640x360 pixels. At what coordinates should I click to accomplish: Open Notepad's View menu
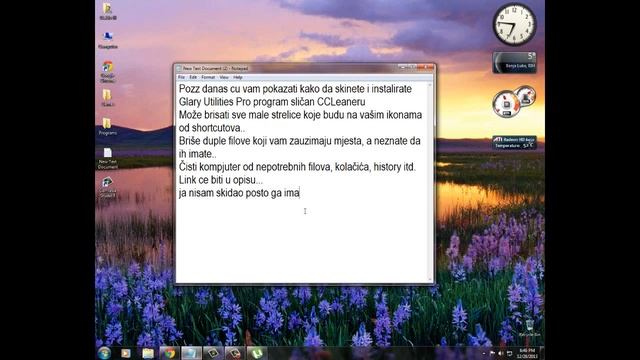(x=224, y=77)
